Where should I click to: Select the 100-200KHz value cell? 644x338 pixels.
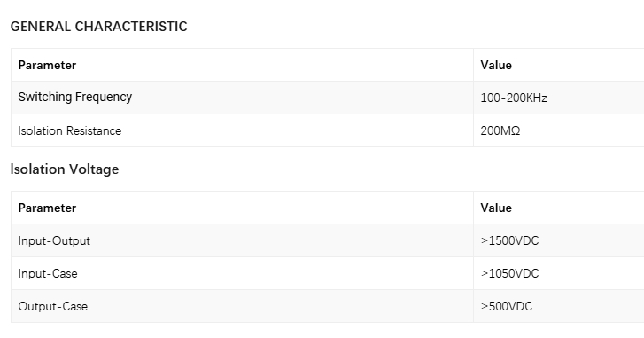tap(559, 98)
